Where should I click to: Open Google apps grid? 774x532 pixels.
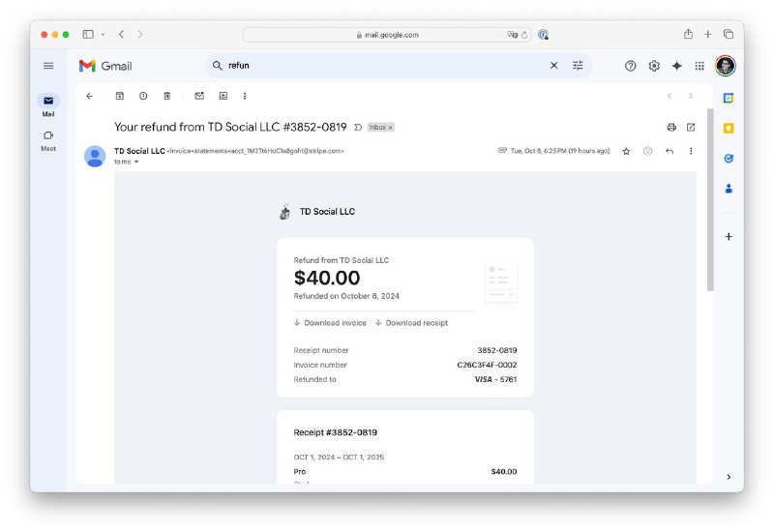[700, 66]
